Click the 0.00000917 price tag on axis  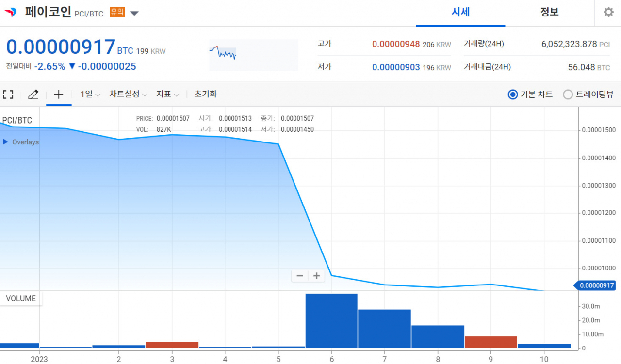596,285
